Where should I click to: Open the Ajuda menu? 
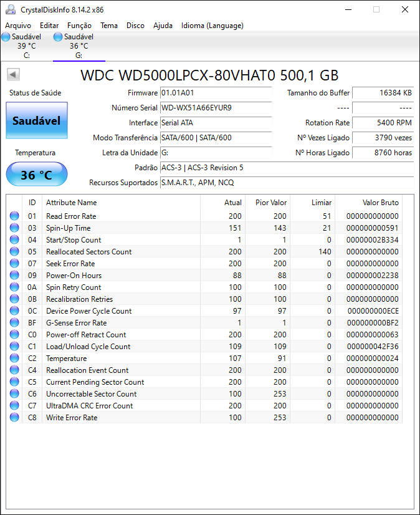pos(163,26)
